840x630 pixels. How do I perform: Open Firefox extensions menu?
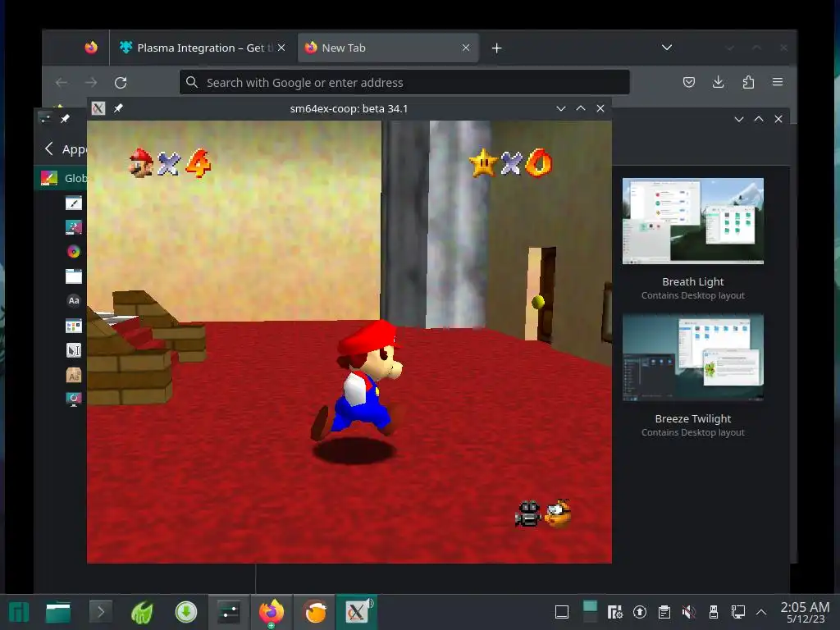[x=748, y=82]
